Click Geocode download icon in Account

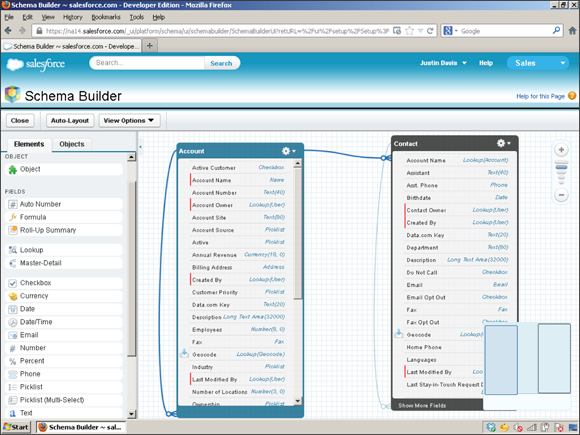coord(184,353)
